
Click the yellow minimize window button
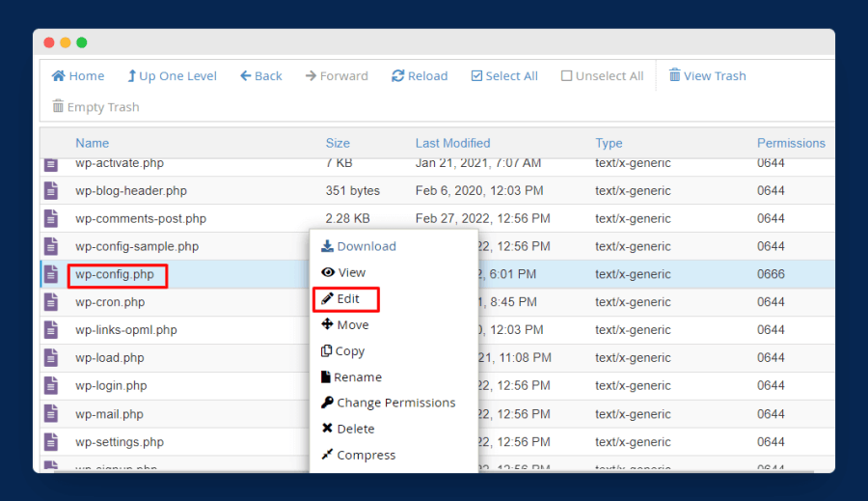tap(66, 42)
